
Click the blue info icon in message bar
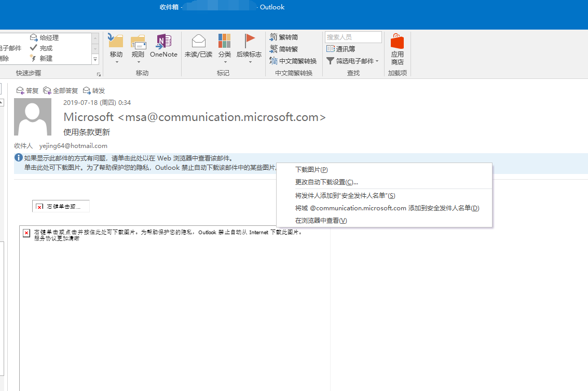tap(18, 158)
